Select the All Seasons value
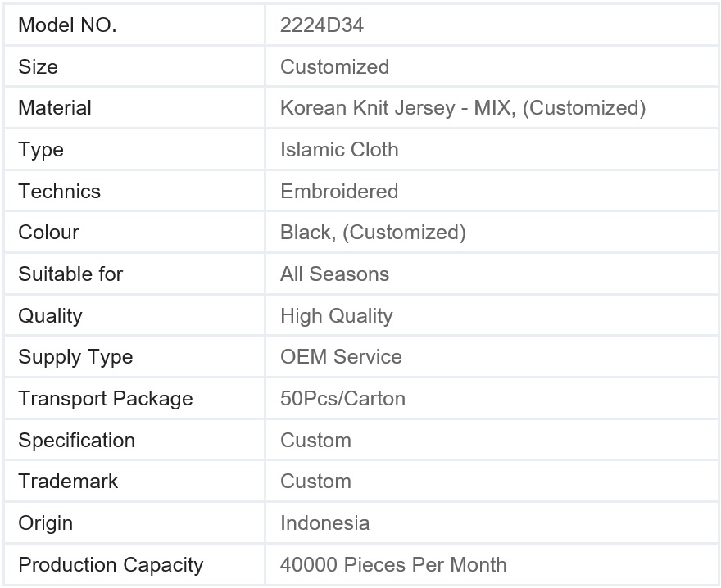This screenshot has height=588, width=721. click(x=335, y=274)
